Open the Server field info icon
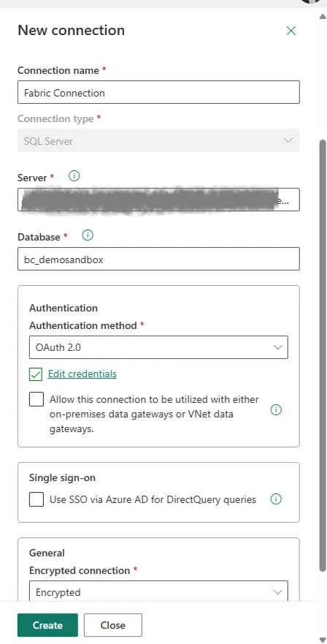The height and width of the screenshot is (644, 327). pyautogui.click(x=74, y=176)
